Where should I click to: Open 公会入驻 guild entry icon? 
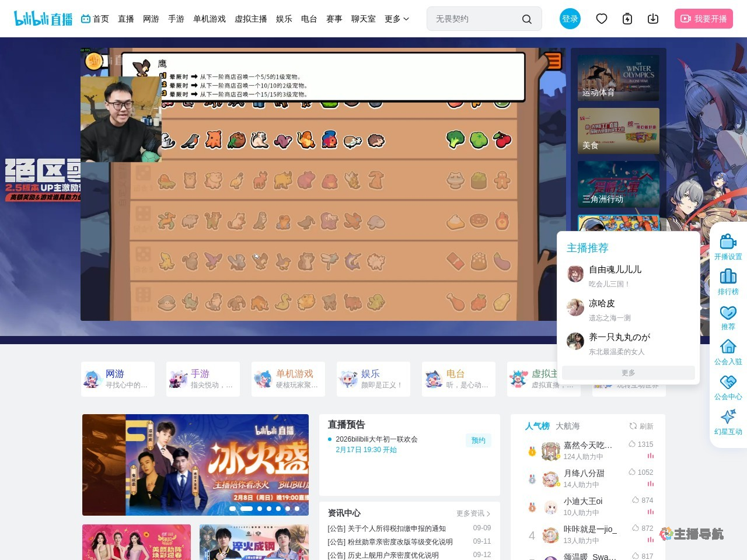coord(728,351)
